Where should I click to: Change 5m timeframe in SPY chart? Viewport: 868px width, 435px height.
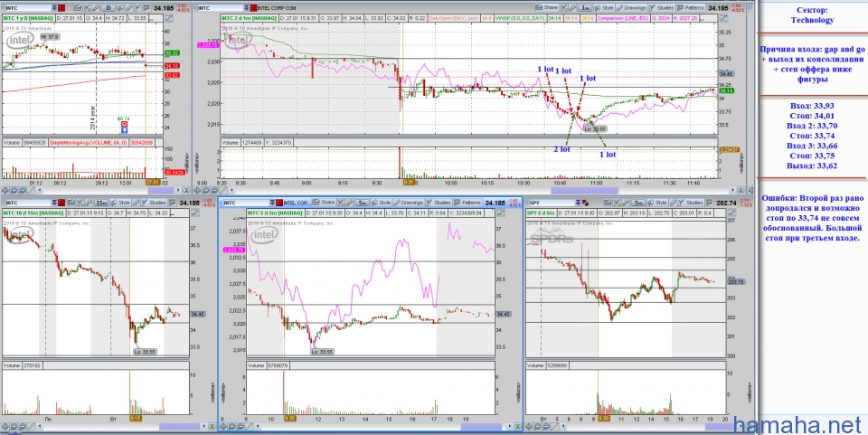[x=637, y=203]
